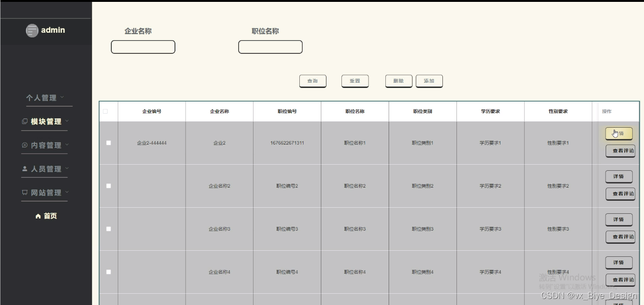The height and width of the screenshot is (305, 644).
Task: Click 查看评论 for row 职位名称1
Action: 620,151
